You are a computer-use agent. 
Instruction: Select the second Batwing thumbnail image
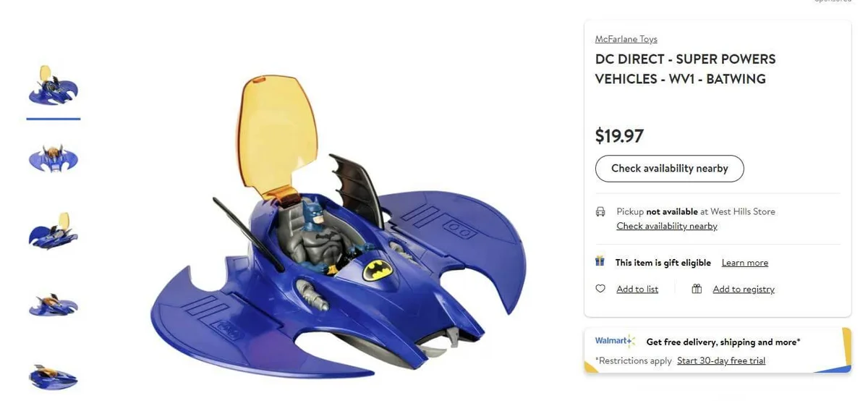[x=54, y=159]
